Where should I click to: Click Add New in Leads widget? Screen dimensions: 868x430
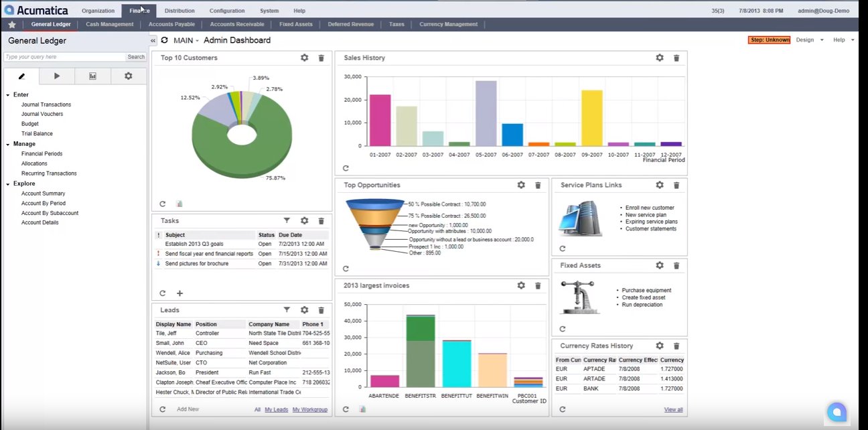(188, 409)
